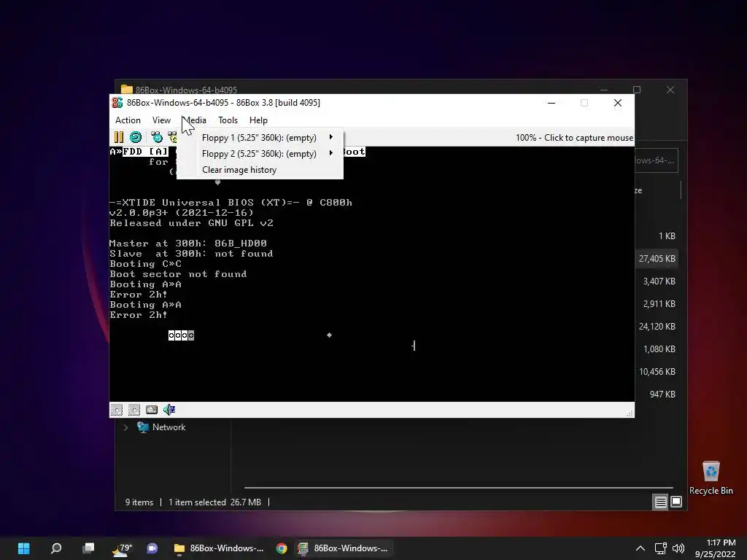This screenshot has width=747, height=560.
Task: Open the Windows Start menu
Action: tap(24, 548)
